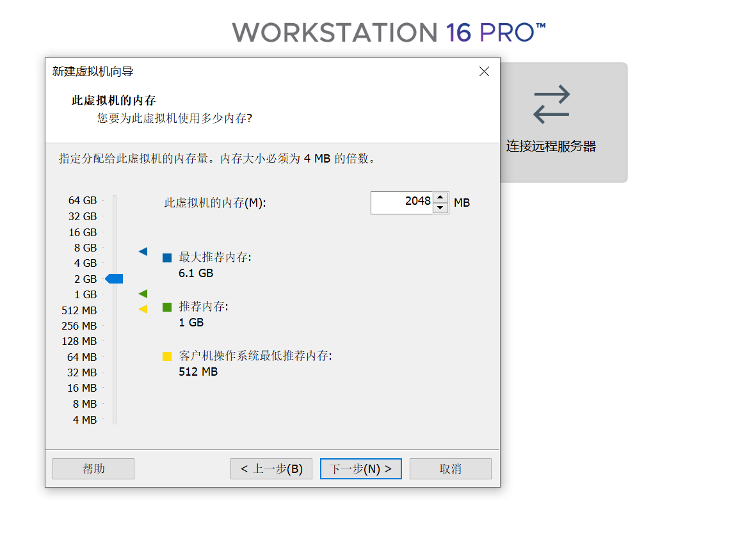Image resolution: width=740 pixels, height=560 pixels.
Task: Click the 8 MB scale label
Action: (85, 404)
